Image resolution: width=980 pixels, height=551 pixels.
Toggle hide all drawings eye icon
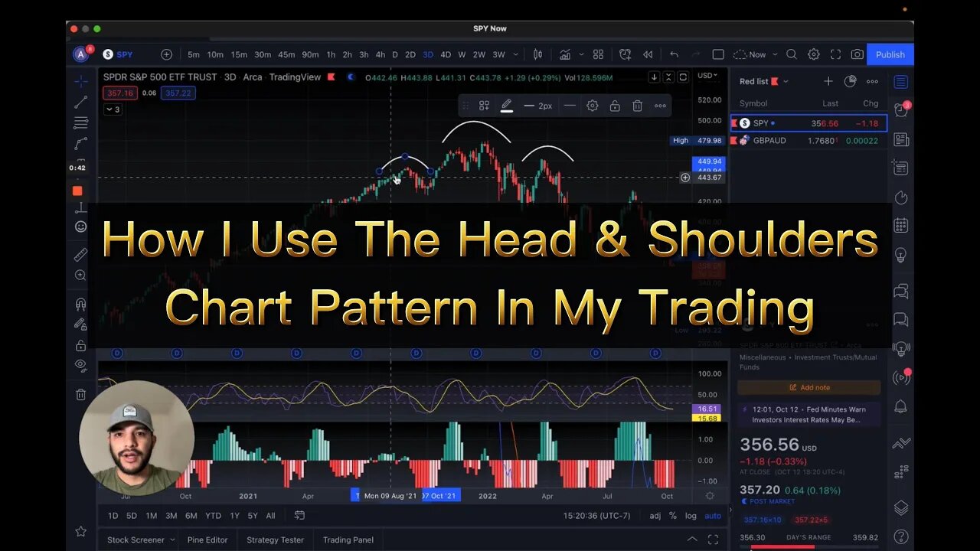[80, 366]
